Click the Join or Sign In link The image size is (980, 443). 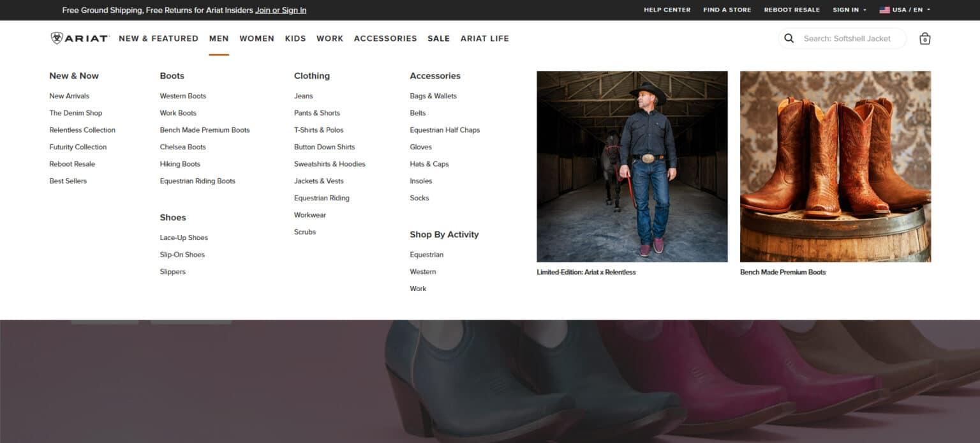pos(281,10)
